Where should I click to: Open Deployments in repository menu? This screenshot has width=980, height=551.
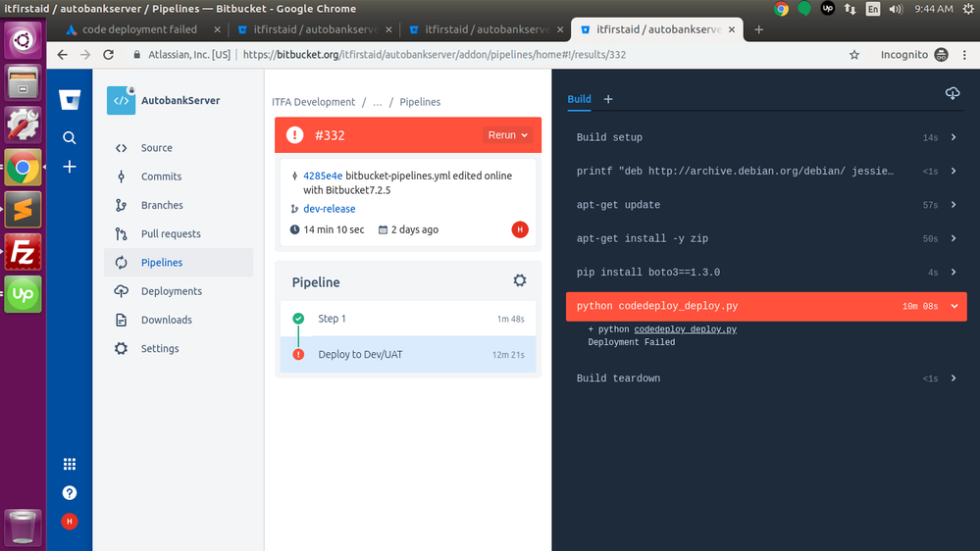[179, 291]
